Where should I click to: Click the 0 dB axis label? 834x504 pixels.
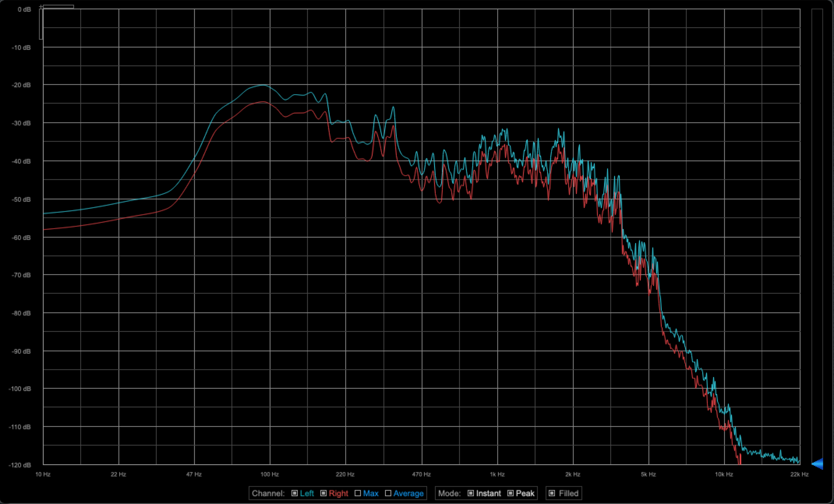coord(24,9)
